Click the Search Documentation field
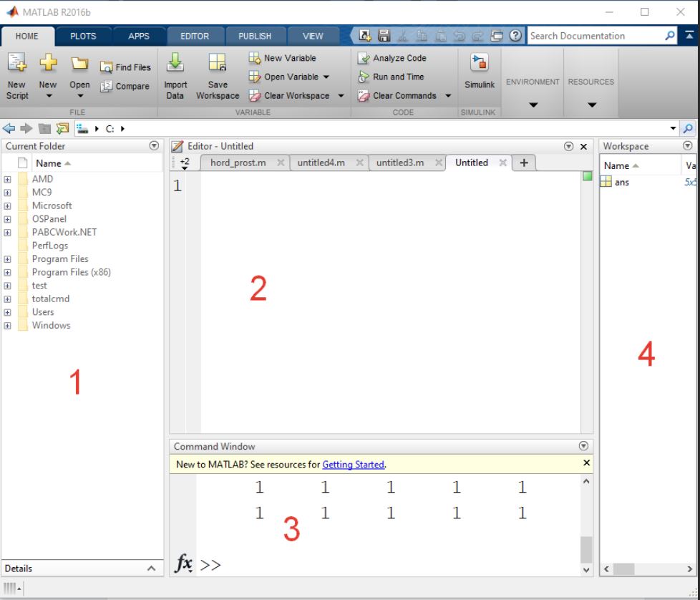This screenshot has width=700, height=600. click(596, 36)
